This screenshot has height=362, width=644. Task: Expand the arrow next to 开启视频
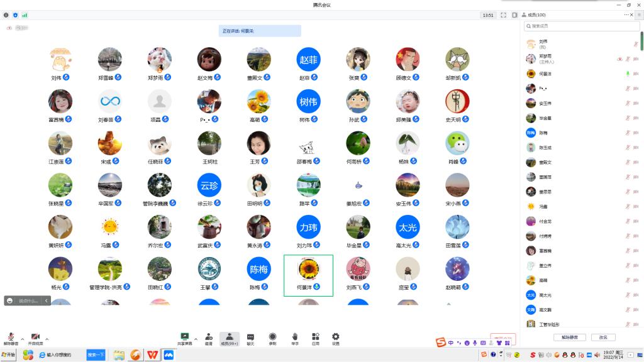[x=47, y=339]
